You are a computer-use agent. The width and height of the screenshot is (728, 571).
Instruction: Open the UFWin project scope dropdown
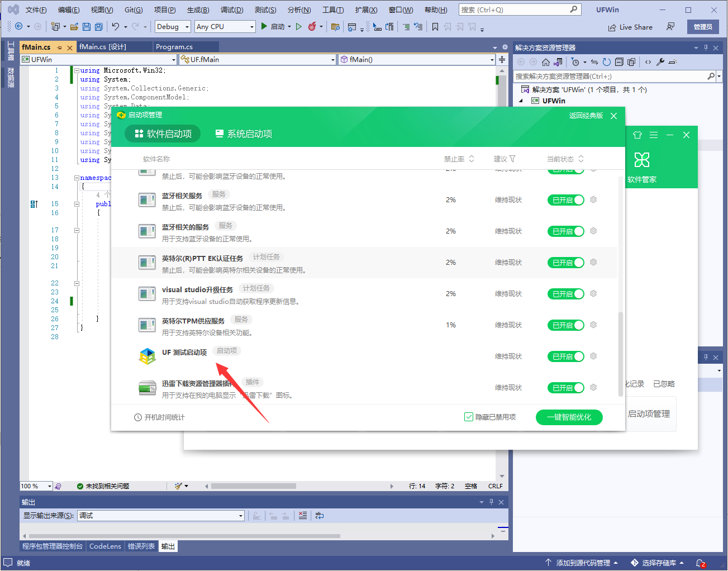click(x=98, y=59)
